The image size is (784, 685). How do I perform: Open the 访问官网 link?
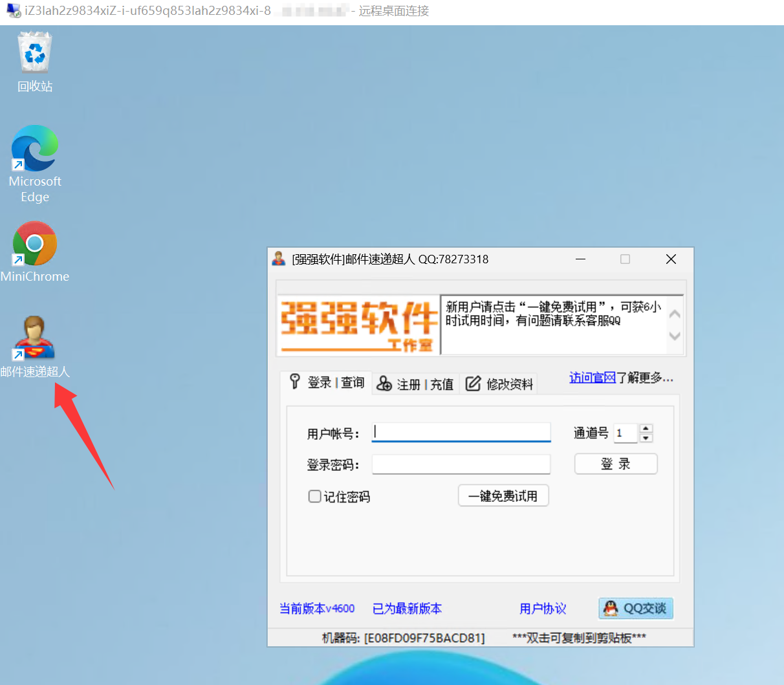592,378
